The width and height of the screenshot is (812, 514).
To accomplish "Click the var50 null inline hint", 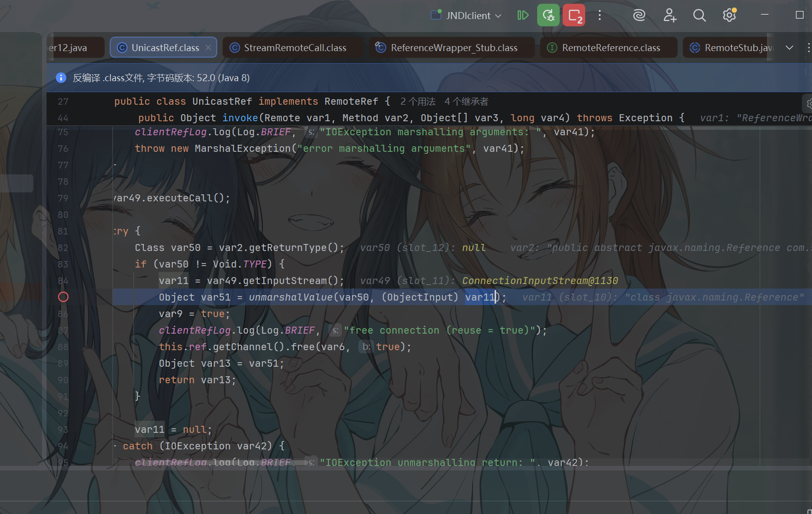I will [423, 247].
